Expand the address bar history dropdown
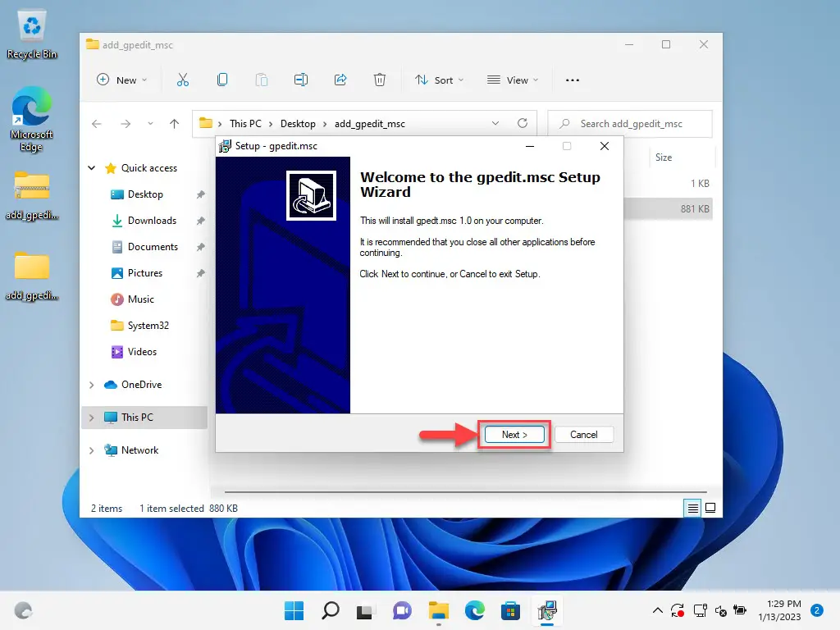Screen dimensions: 840x630 pos(495,123)
